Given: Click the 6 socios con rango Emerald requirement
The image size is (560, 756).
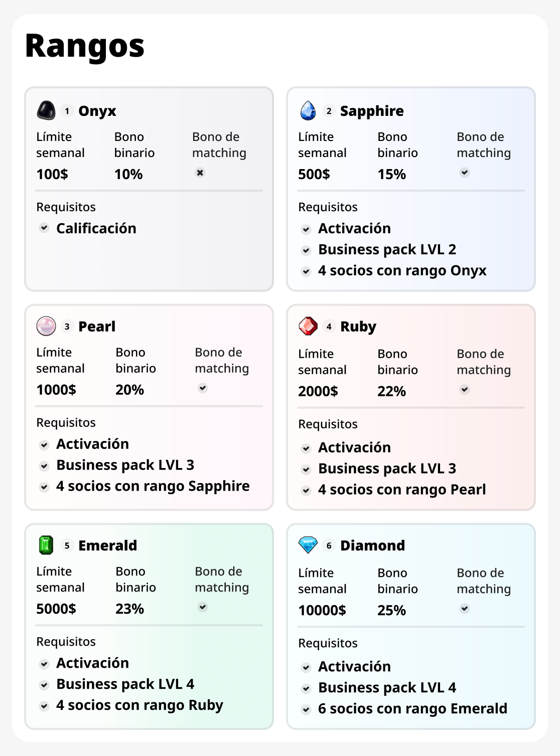Looking at the screenshot, I should [412, 708].
